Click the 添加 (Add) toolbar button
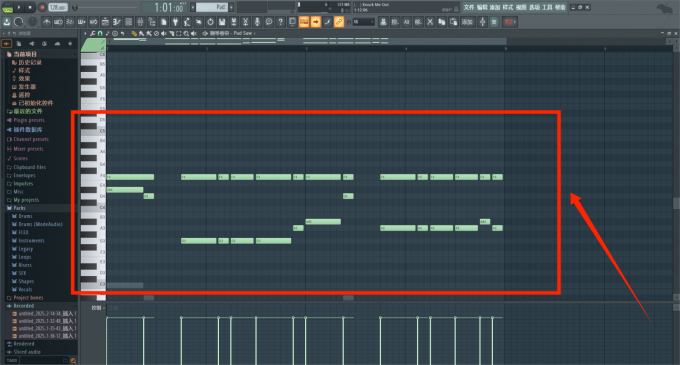 [x=467, y=22]
